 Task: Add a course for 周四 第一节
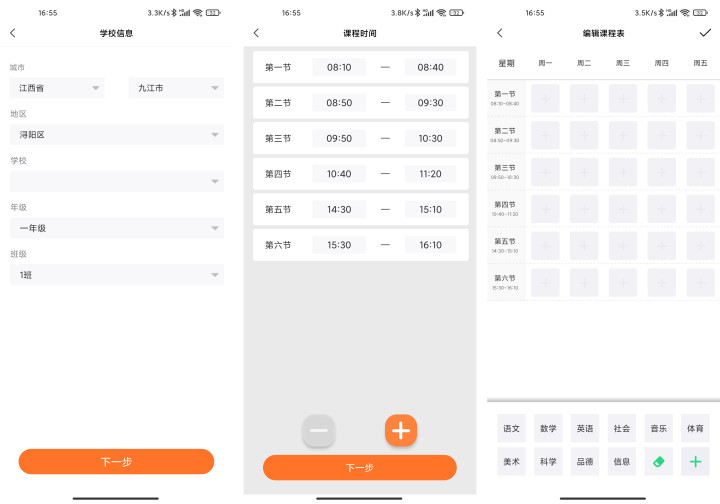tap(662, 98)
